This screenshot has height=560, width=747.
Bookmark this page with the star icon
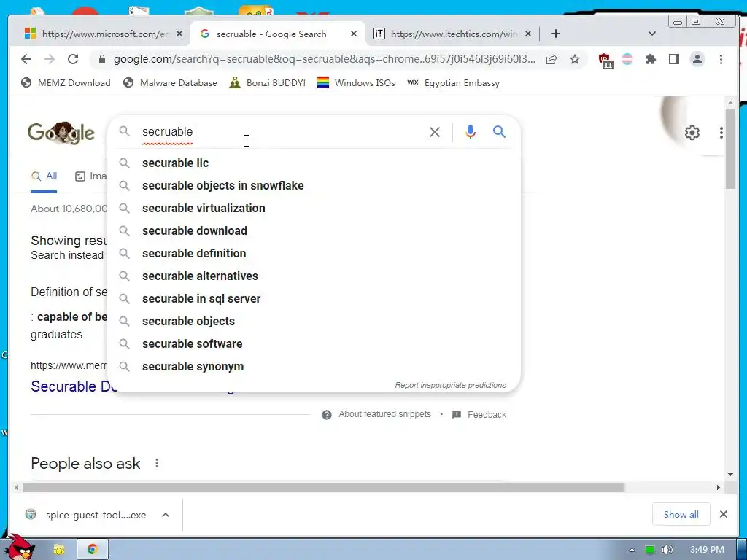575,59
